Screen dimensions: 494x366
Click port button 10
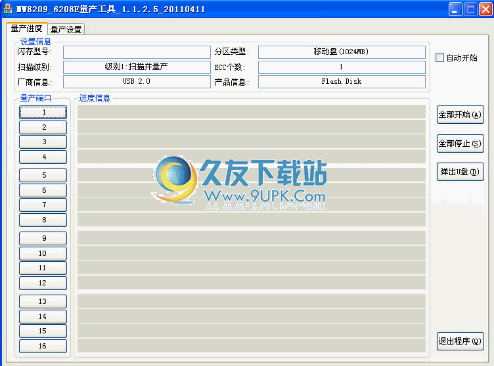(x=43, y=253)
